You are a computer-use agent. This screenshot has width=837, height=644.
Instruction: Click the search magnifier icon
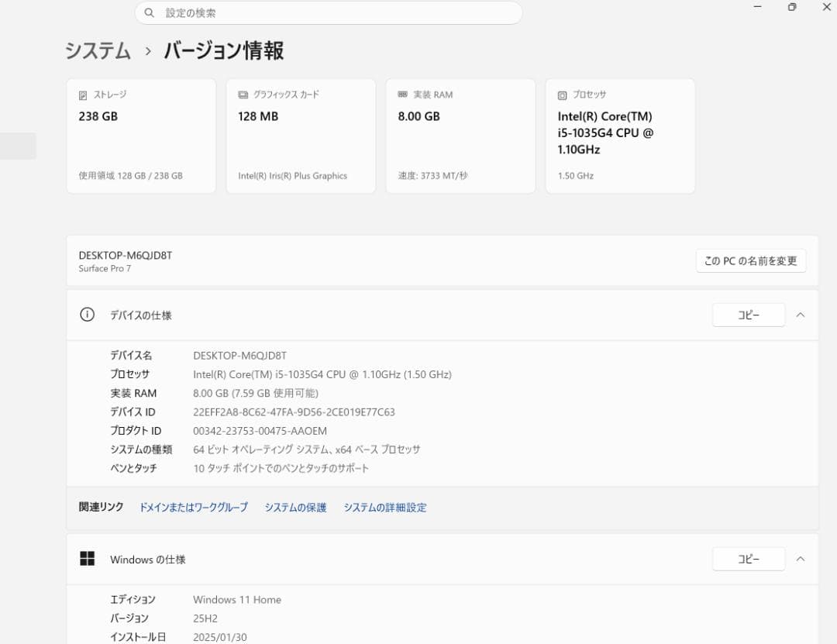click(x=150, y=13)
